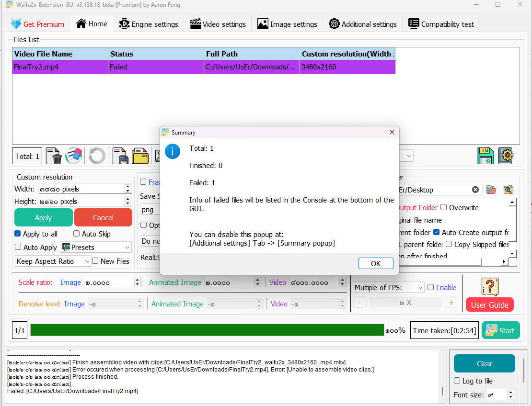Click the green save settings floppy icon
This screenshot has width=532, height=406.
(x=486, y=156)
